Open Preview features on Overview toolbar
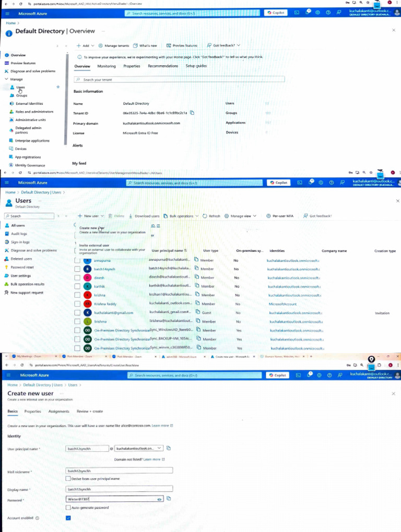The image size is (401, 532). point(182,45)
